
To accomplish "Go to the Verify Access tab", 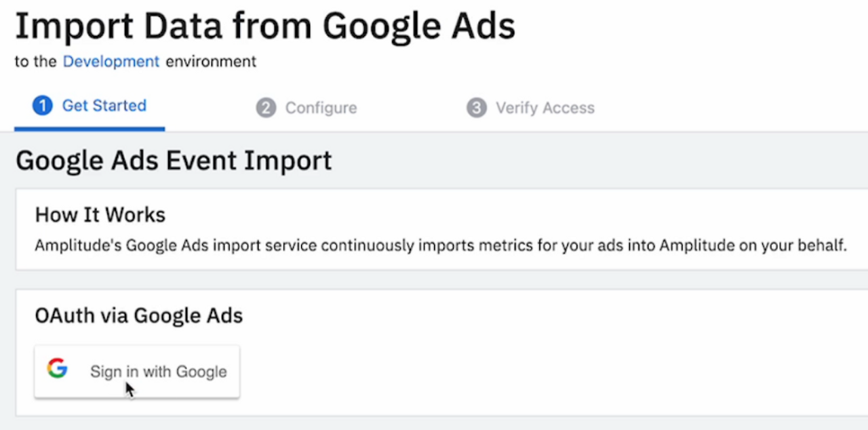I will click(545, 108).
